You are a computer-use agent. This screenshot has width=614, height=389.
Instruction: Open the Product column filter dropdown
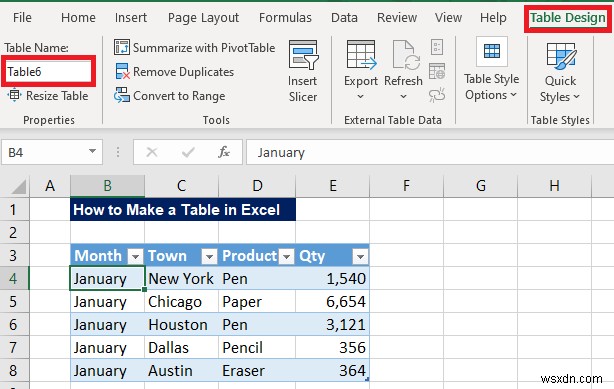(287, 257)
